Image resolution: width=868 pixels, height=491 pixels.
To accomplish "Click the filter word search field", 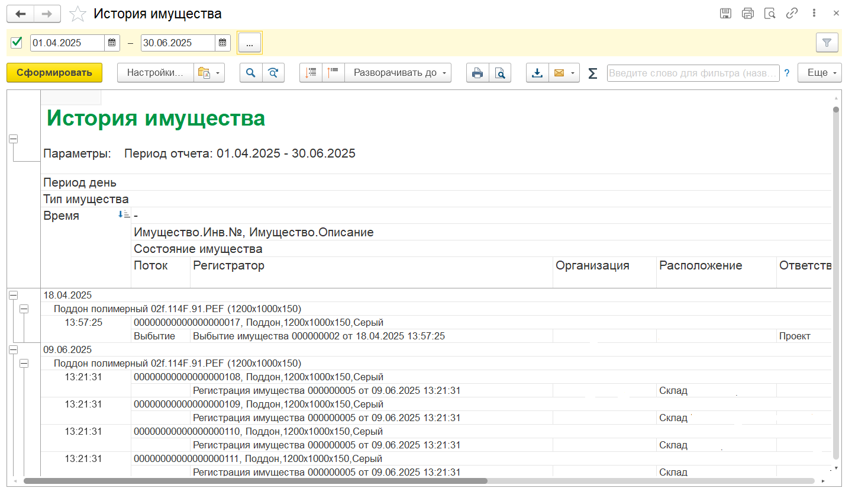I will click(x=692, y=73).
